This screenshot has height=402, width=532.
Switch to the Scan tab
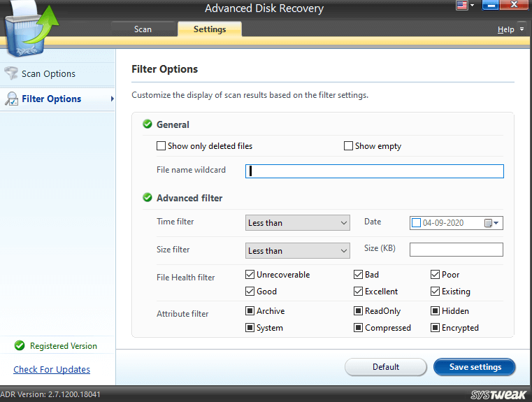pyautogui.click(x=143, y=29)
